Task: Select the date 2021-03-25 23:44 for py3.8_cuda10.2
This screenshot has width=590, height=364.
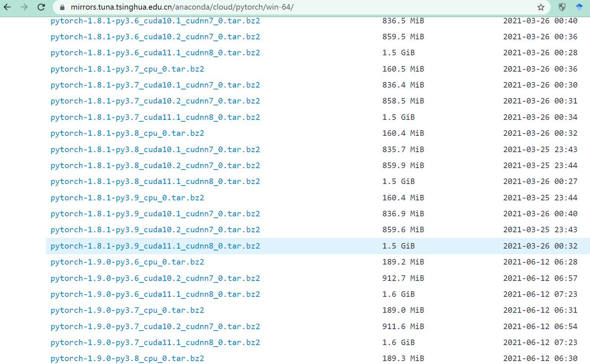Action: coord(540,166)
